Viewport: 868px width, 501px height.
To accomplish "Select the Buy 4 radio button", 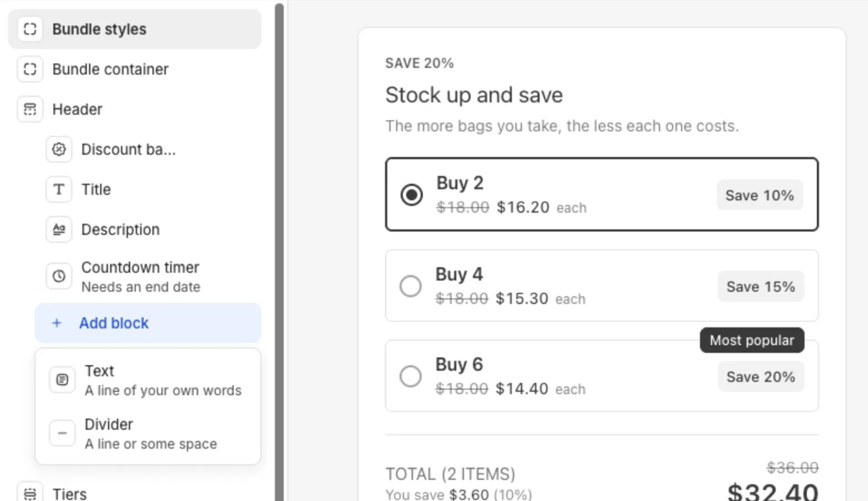I will click(411, 286).
